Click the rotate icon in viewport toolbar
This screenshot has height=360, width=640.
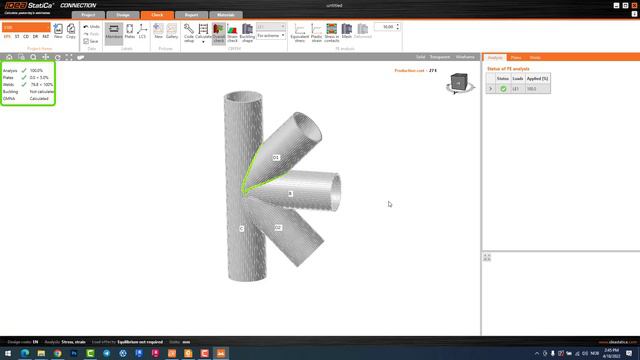tap(58, 57)
